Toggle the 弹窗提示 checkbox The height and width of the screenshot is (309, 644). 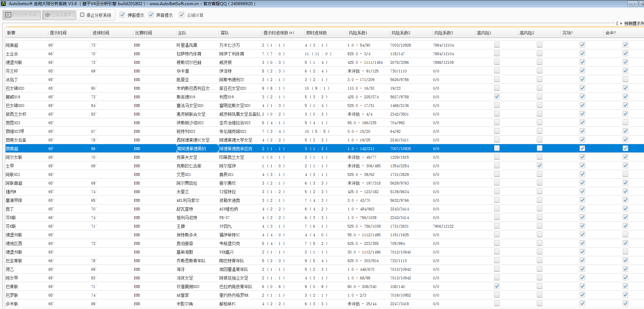[x=122, y=15]
